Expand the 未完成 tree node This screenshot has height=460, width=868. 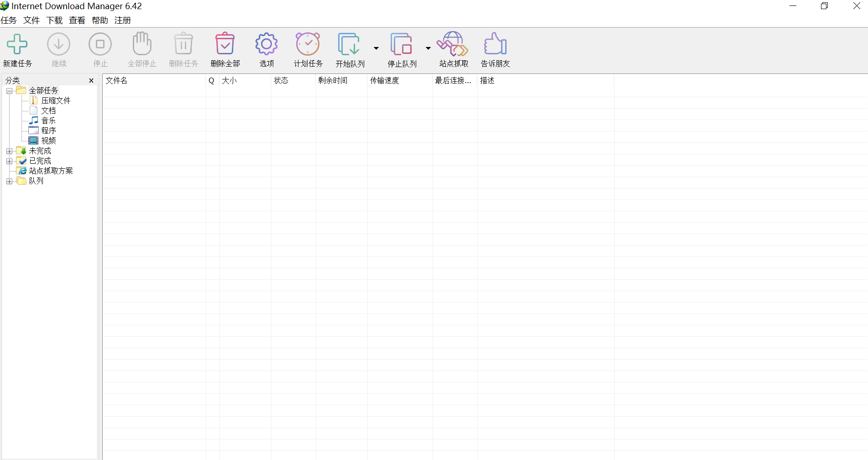pos(9,150)
